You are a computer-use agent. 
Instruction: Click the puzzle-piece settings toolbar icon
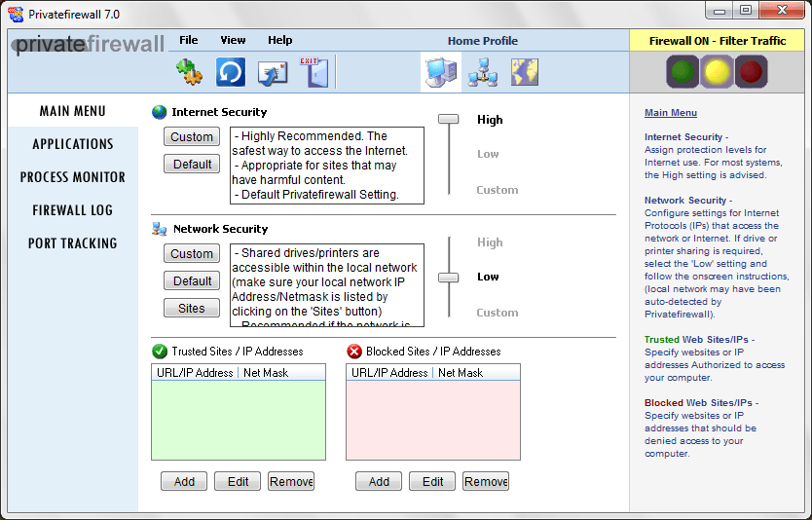click(189, 72)
